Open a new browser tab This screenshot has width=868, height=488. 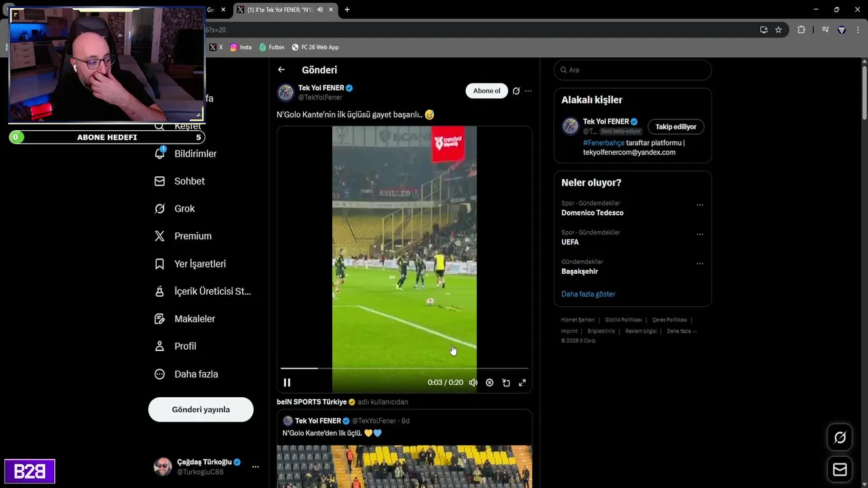(347, 9)
